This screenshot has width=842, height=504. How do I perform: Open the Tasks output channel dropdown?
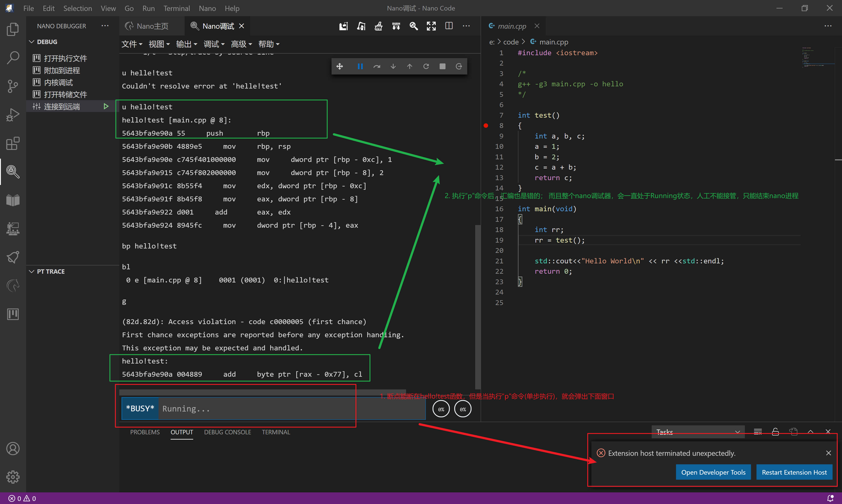[698, 432]
